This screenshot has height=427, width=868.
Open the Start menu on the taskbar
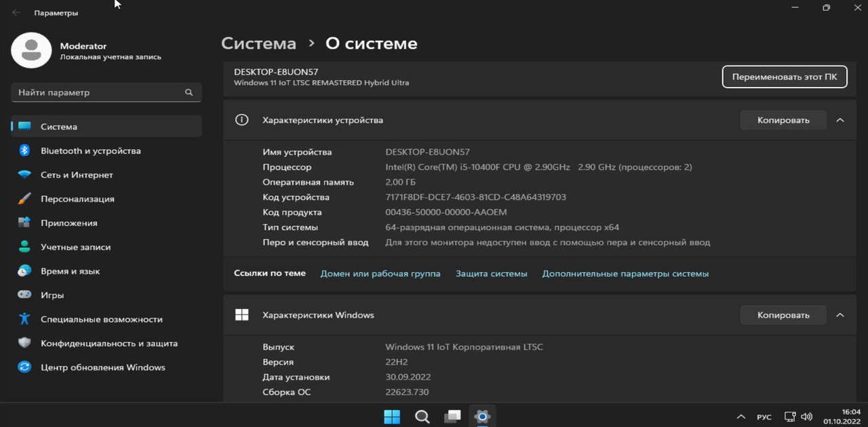392,417
